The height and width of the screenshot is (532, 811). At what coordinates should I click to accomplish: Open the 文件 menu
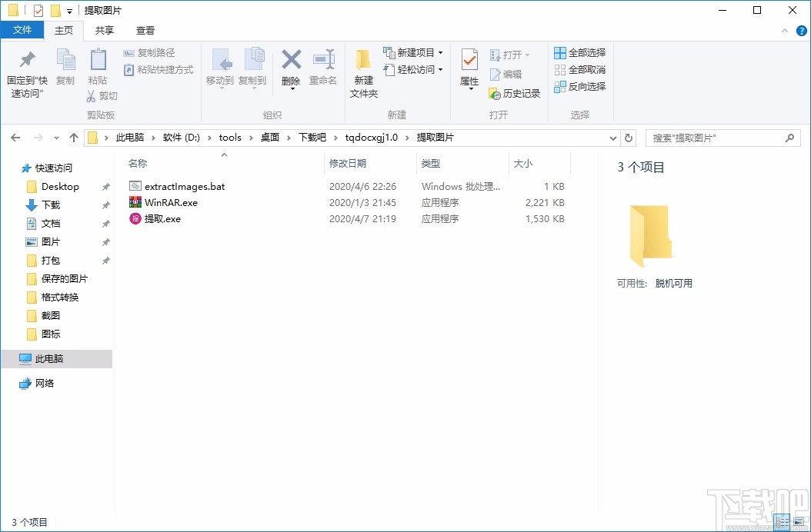click(22, 30)
